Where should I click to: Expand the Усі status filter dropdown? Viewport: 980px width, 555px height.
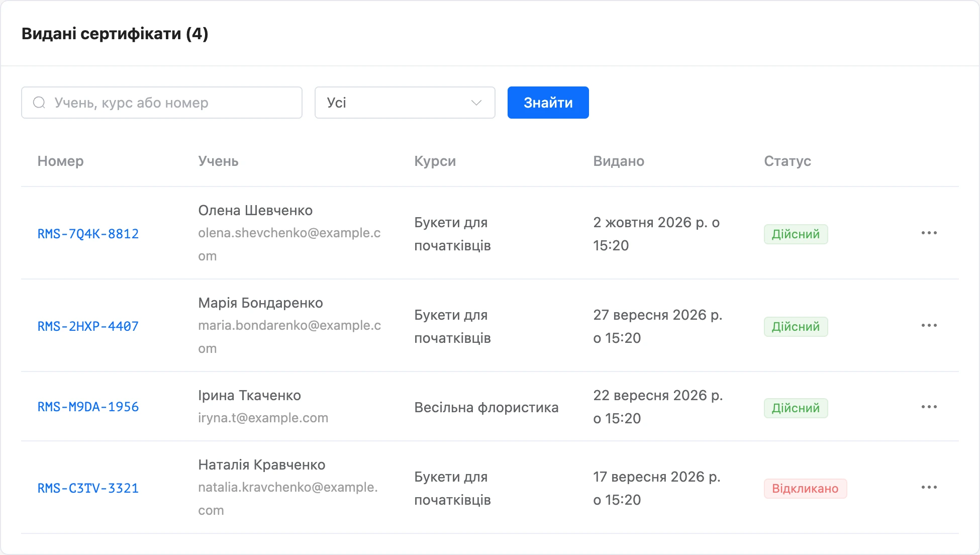pos(405,103)
